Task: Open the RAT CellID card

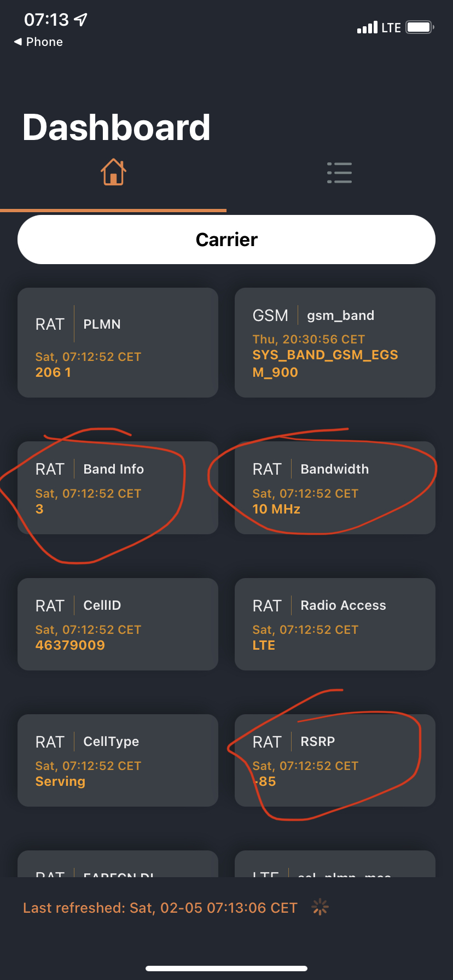Action: 118,624
